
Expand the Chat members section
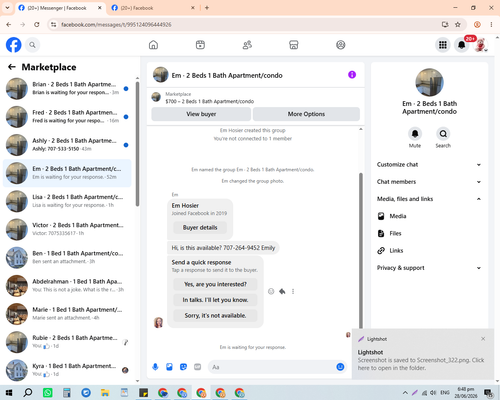(429, 182)
